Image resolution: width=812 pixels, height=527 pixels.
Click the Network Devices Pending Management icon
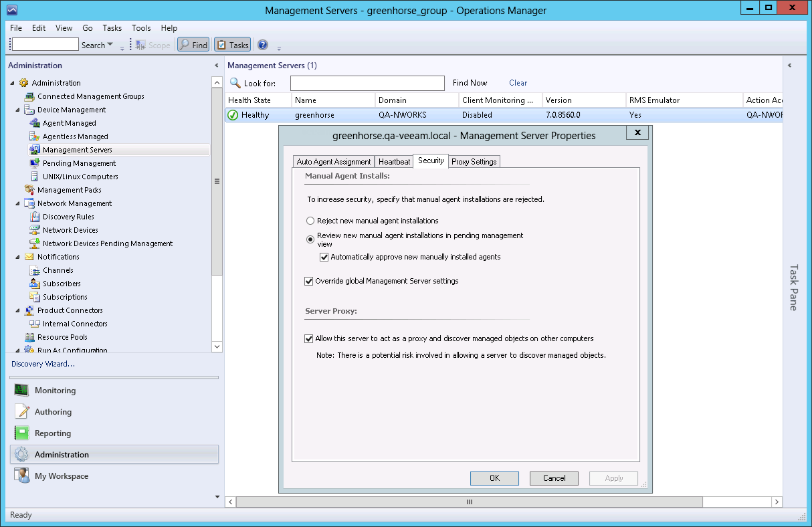[35, 243]
